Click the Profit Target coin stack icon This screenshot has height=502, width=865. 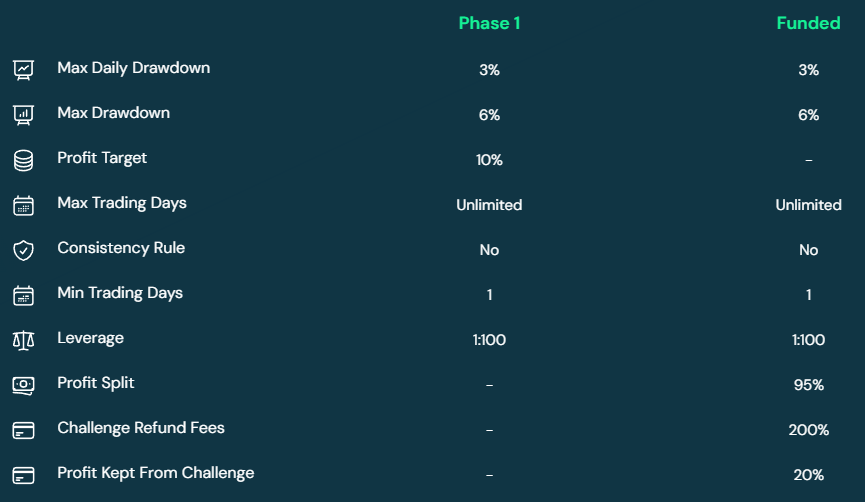23,161
